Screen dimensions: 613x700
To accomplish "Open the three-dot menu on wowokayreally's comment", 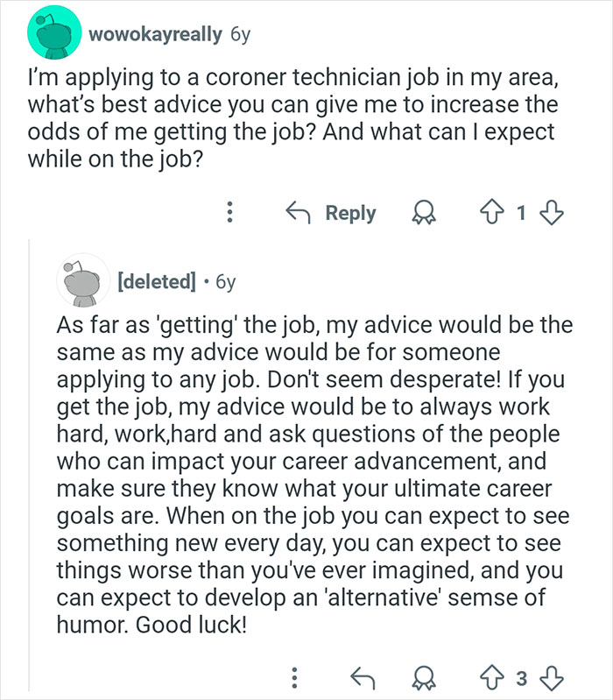I will 230,213.
